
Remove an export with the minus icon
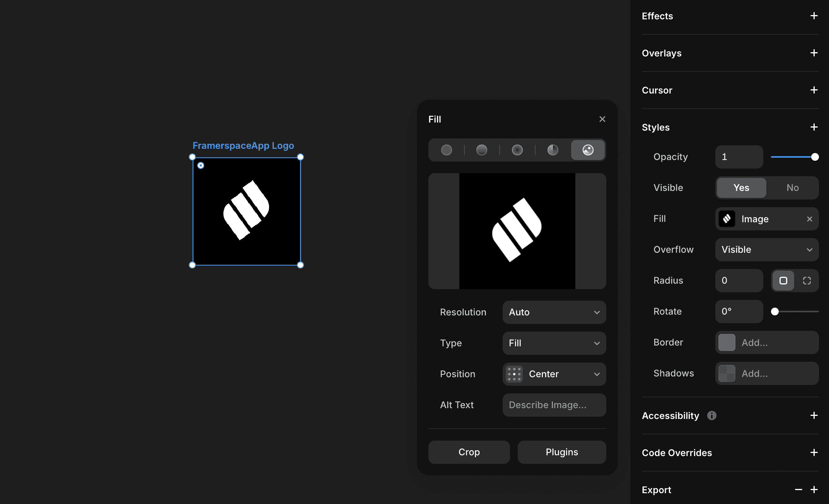click(798, 490)
